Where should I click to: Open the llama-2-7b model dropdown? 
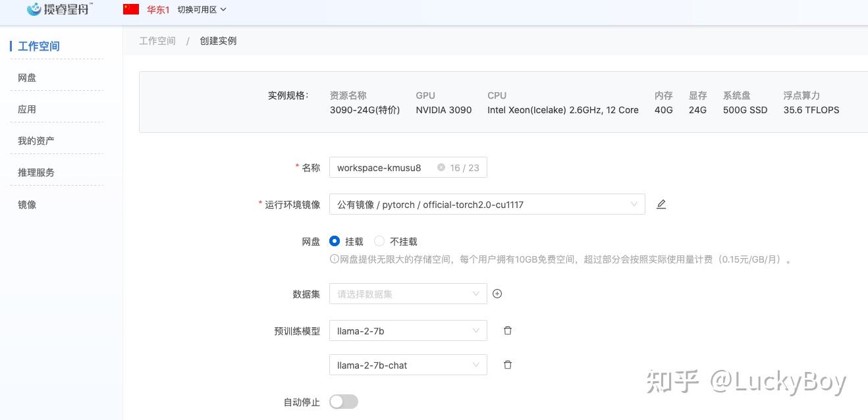point(408,330)
